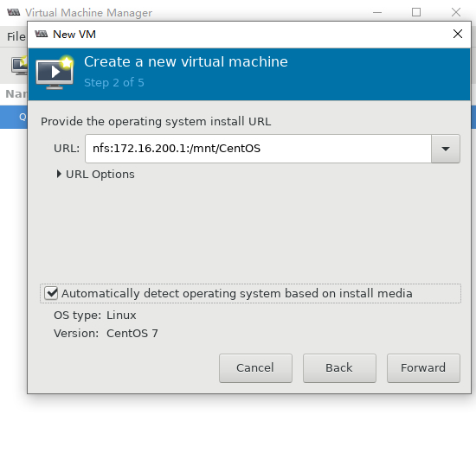Viewport: 476px width, 453px height.
Task: Click into the install URL text field
Action: pos(258,149)
